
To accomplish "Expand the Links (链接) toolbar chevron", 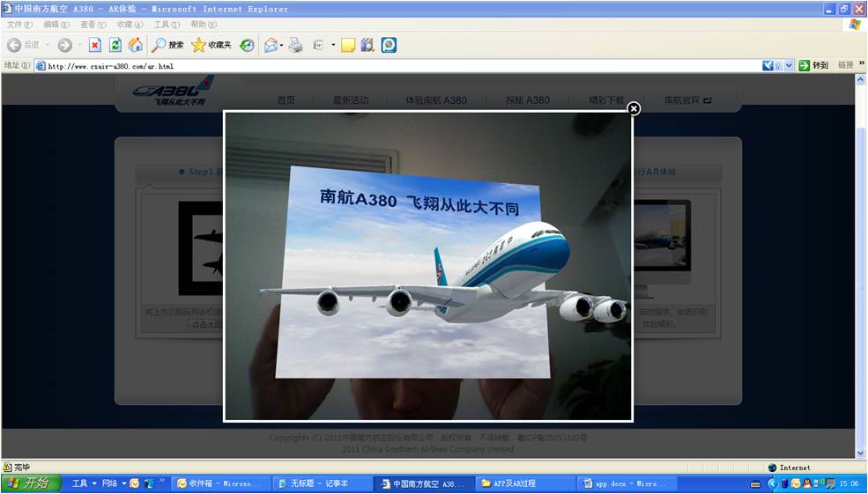I will click(x=861, y=64).
